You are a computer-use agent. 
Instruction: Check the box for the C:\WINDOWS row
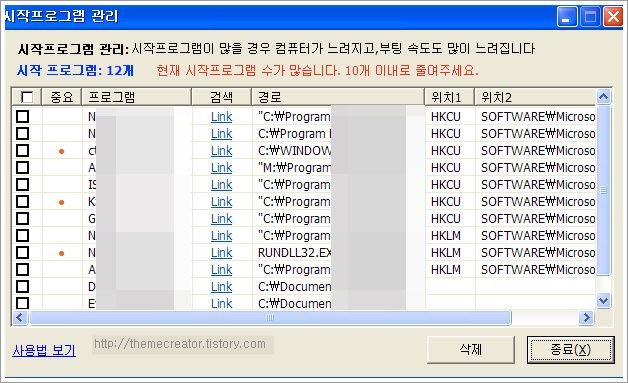pos(22,151)
